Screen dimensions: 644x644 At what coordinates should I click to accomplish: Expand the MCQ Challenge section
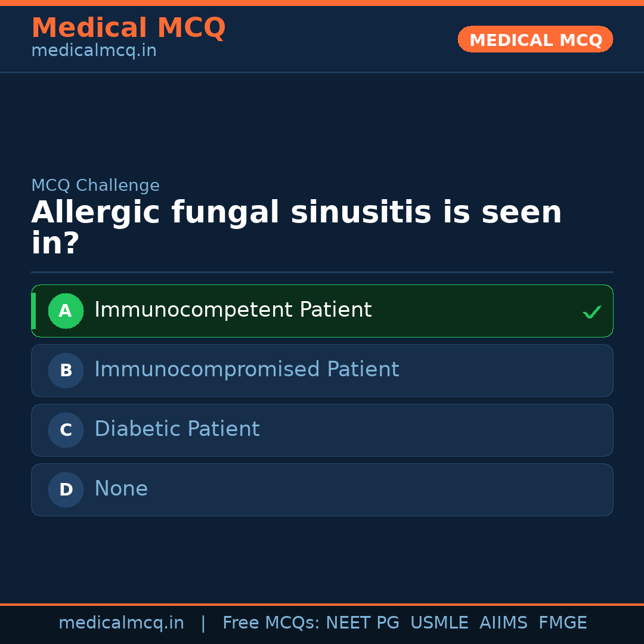point(95,185)
